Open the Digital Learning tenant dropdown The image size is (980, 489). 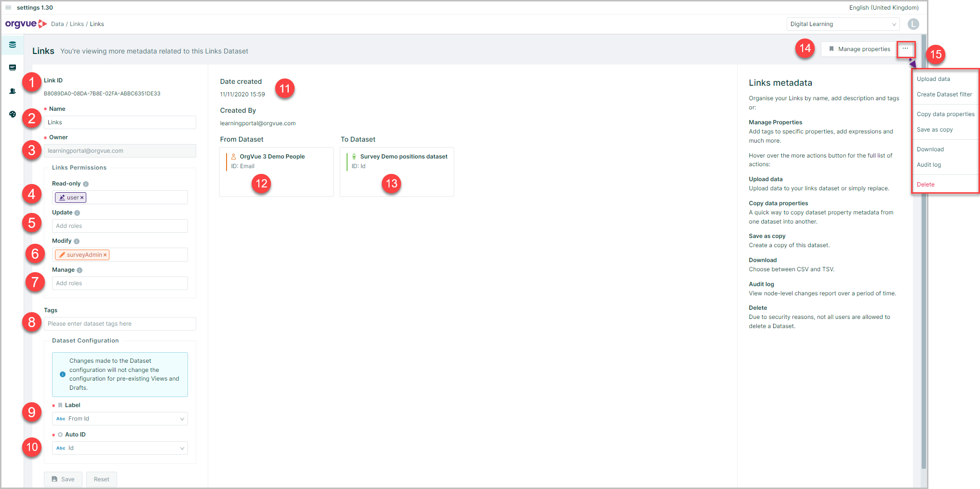843,24
